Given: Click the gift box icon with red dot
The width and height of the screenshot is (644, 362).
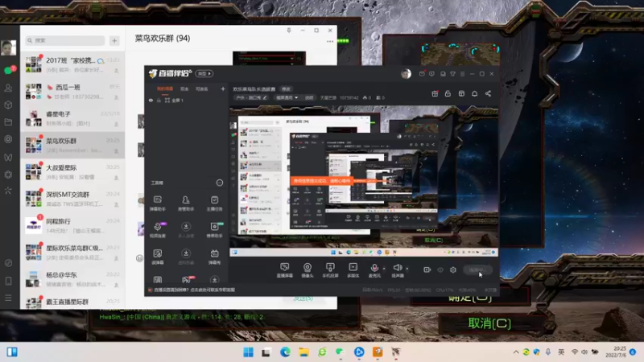Looking at the screenshot, I should click(x=435, y=93).
